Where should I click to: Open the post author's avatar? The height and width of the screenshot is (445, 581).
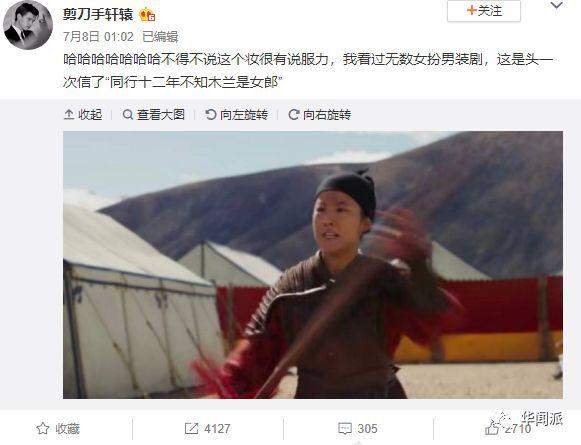coord(28,26)
